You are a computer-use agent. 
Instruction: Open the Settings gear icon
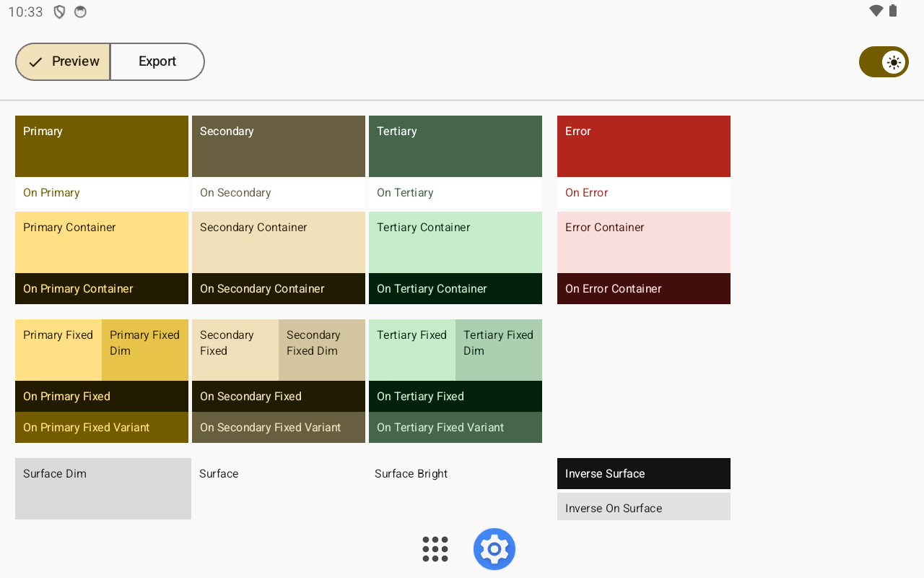[494, 549]
